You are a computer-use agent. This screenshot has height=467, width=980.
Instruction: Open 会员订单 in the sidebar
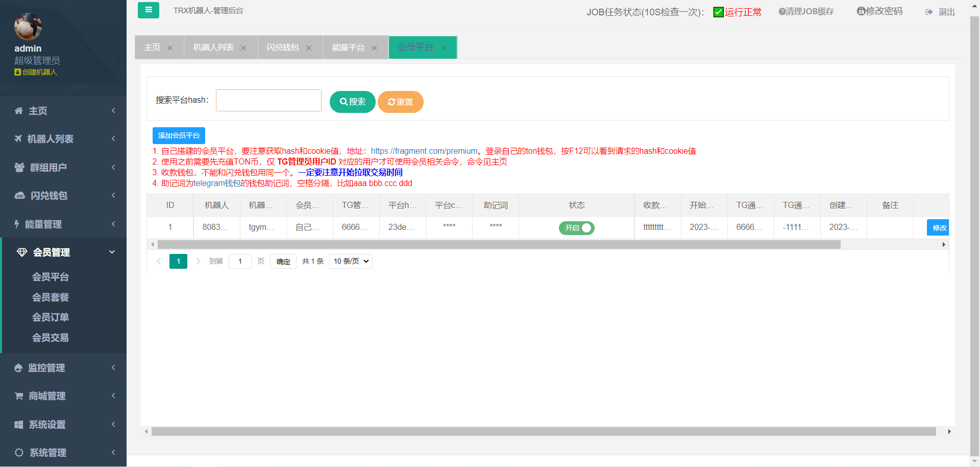coord(50,317)
